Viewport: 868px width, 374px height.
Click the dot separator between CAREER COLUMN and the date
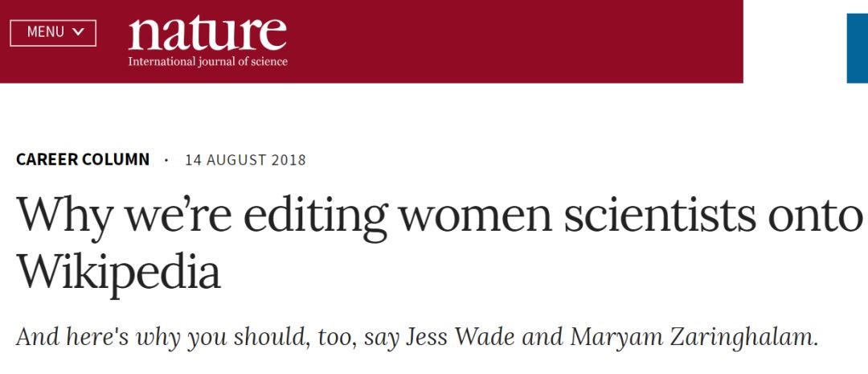coord(166,160)
